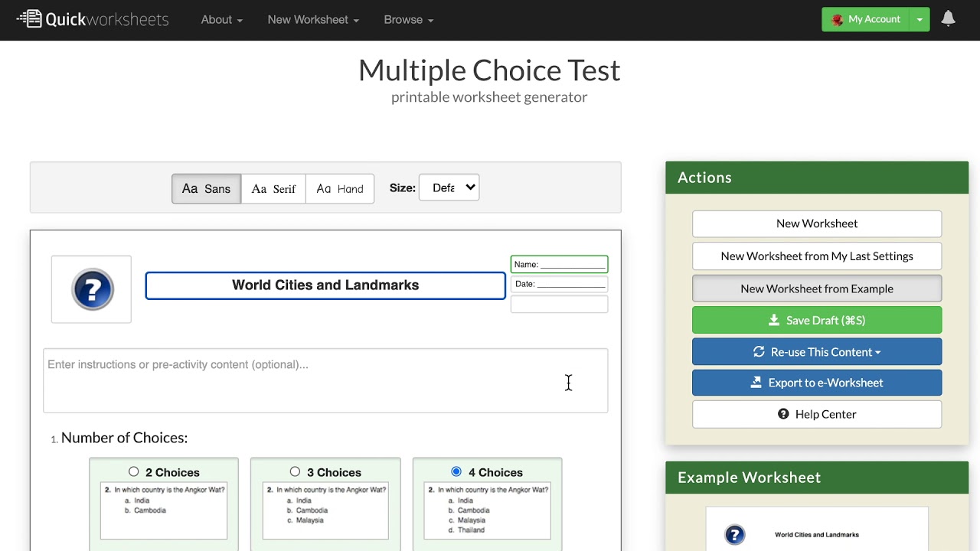The height and width of the screenshot is (551, 980).
Task: Open the New Worksheet navigation menu
Action: coord(313,20)
